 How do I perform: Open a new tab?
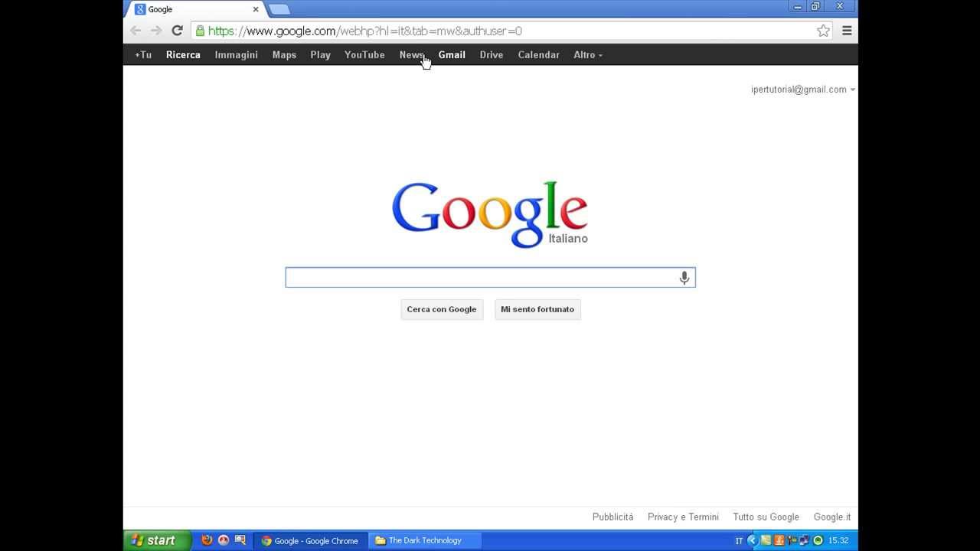click(x=279, y=9)
